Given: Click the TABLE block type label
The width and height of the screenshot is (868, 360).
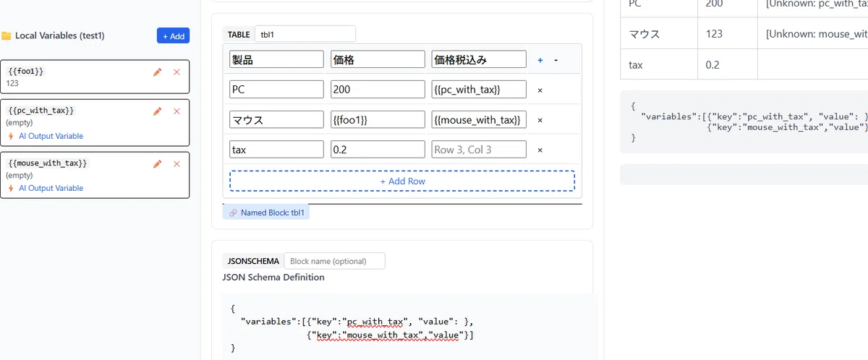Looking at the screenshot, I should (239, 35).
